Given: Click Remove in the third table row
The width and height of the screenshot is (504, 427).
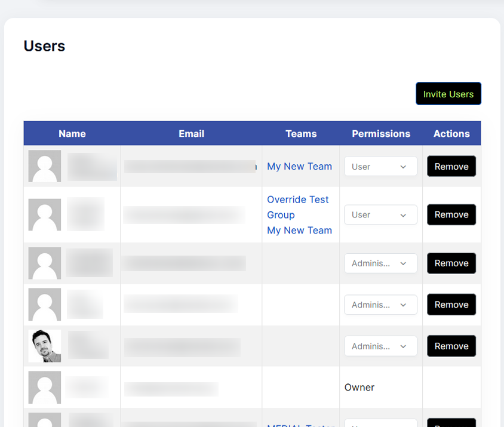Looking at the screenshot, I should tap(451, 263).
